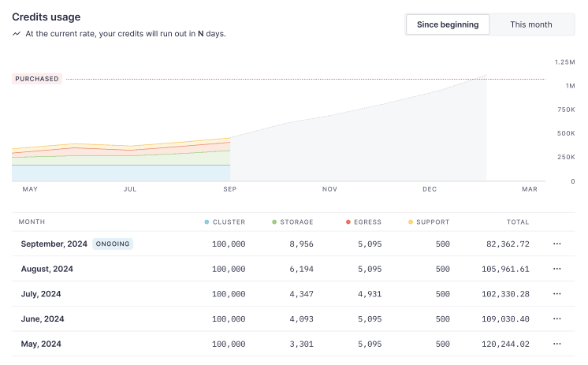Viewport: 588px width, 365px height.
Task: Select the CLUSTER column header
Action: click(x=229, y=222)
